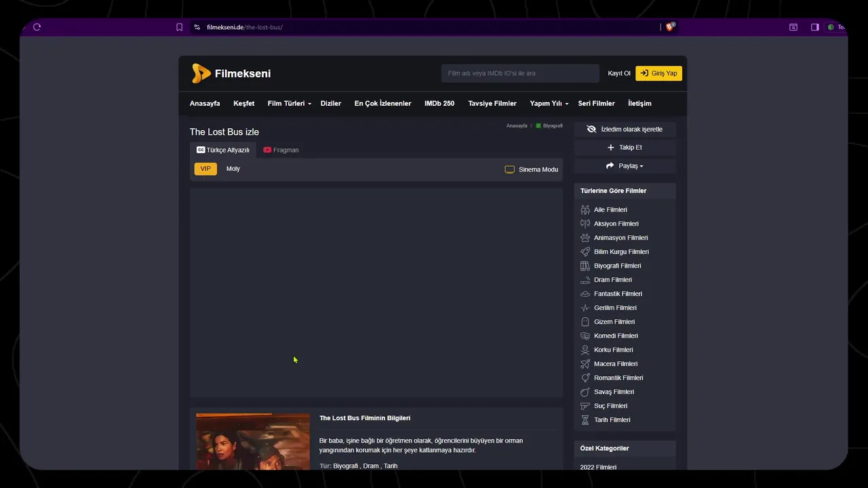Expand the Yapım Yılı dropdown
The width and height of the screenshot is (868, 488).
(549, 104)
